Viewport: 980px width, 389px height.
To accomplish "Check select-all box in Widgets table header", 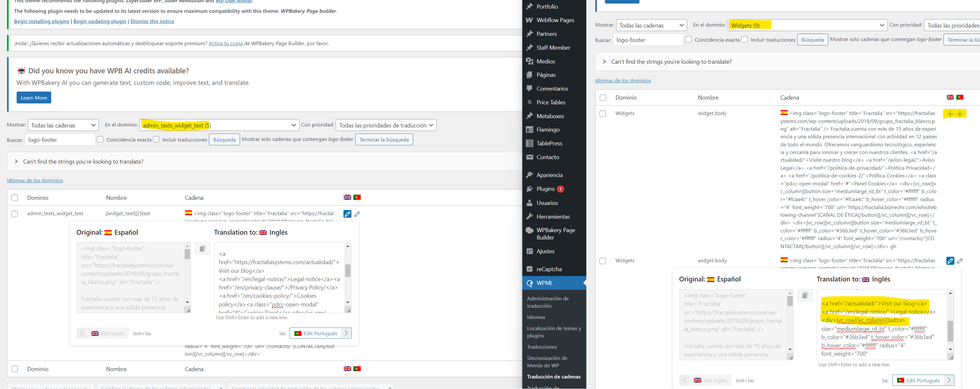I will point(603,98).
